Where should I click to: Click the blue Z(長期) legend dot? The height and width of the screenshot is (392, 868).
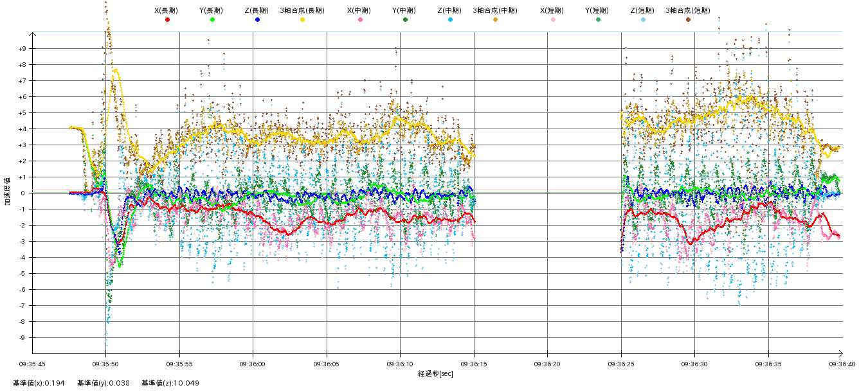(x=257, y=20)
